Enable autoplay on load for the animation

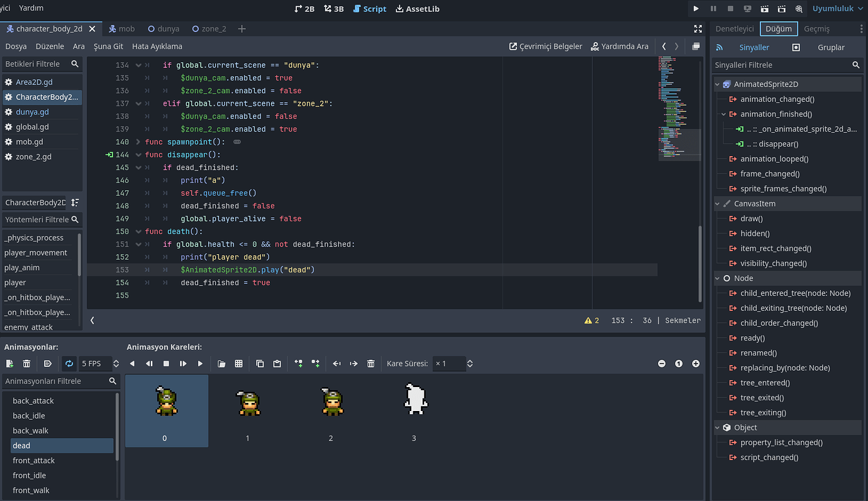(48, 363)
